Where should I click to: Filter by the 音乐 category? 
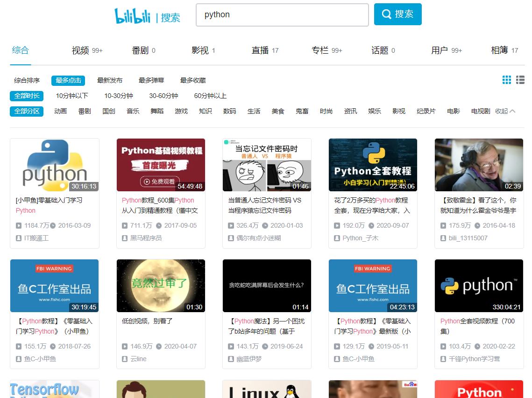coord(133,111)
